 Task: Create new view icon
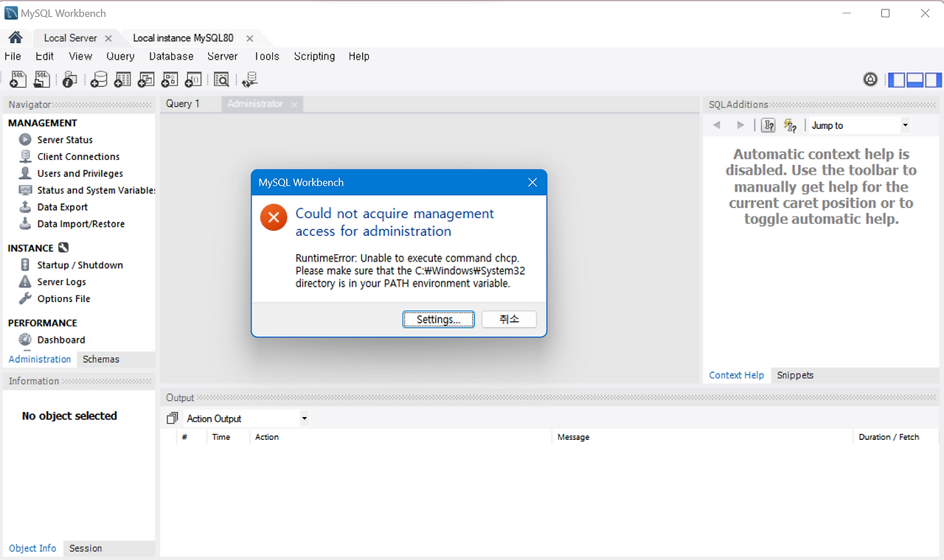146,80
